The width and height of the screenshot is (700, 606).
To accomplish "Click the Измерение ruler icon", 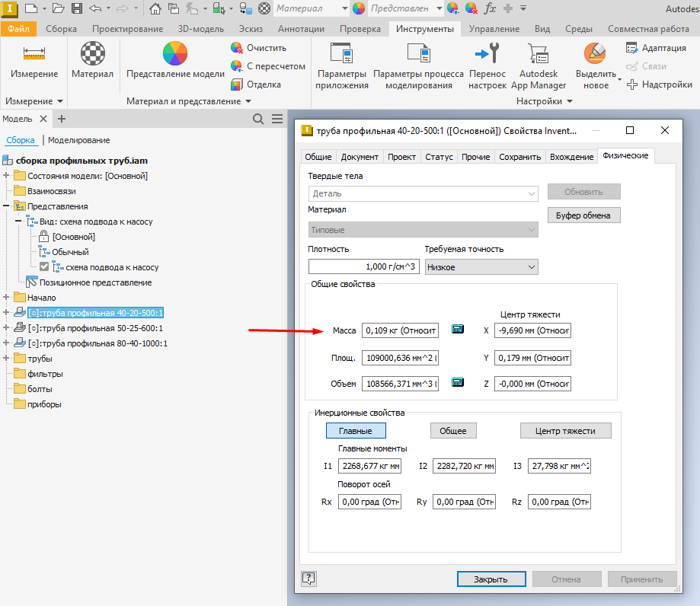I will pos(34,53).
